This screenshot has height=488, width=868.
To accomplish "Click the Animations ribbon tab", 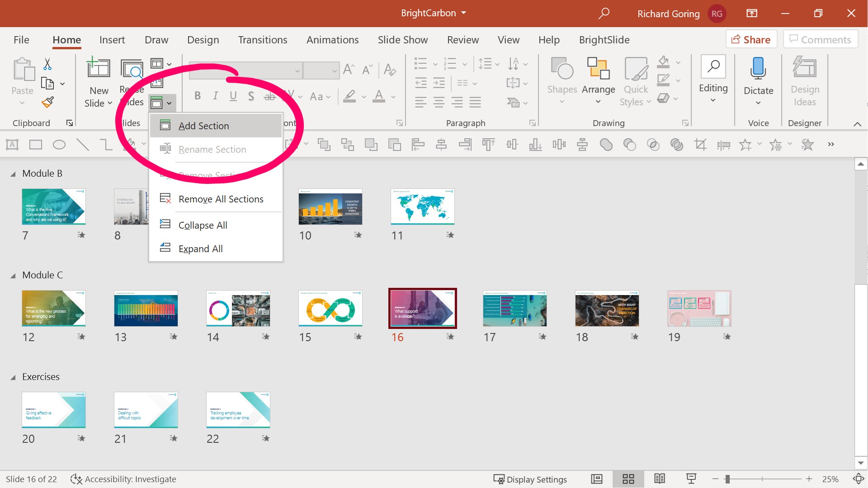I will click(x=333, y=39).
